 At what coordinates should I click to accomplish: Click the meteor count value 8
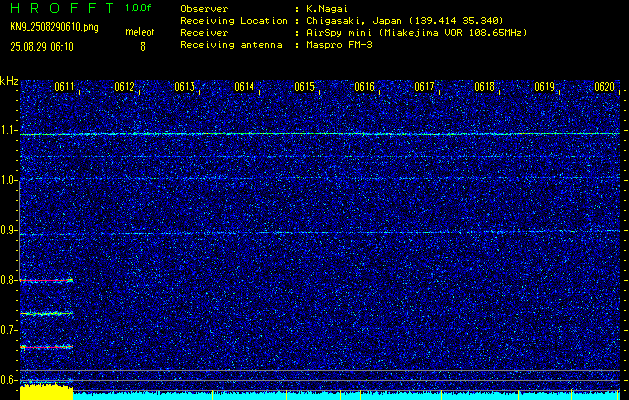(143, 47)
